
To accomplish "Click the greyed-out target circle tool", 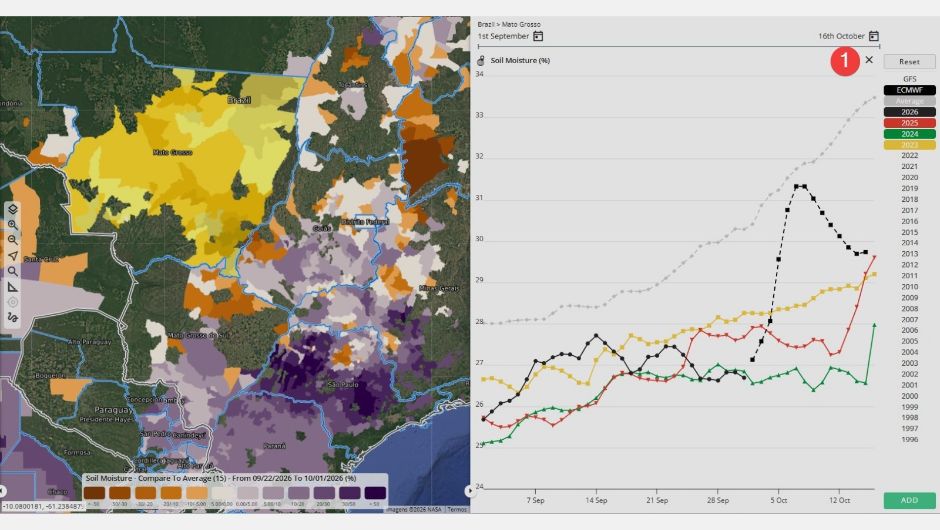I will (x=13, y=302).
